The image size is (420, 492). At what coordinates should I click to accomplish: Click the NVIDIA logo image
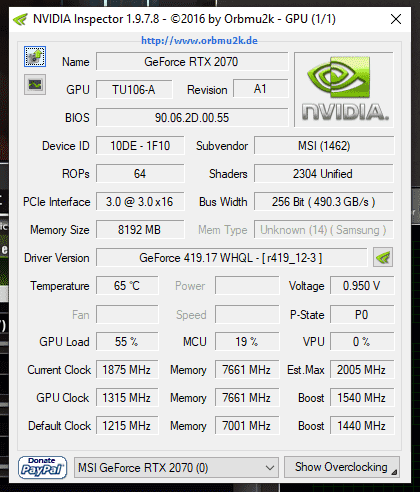[x=344, y=90]
